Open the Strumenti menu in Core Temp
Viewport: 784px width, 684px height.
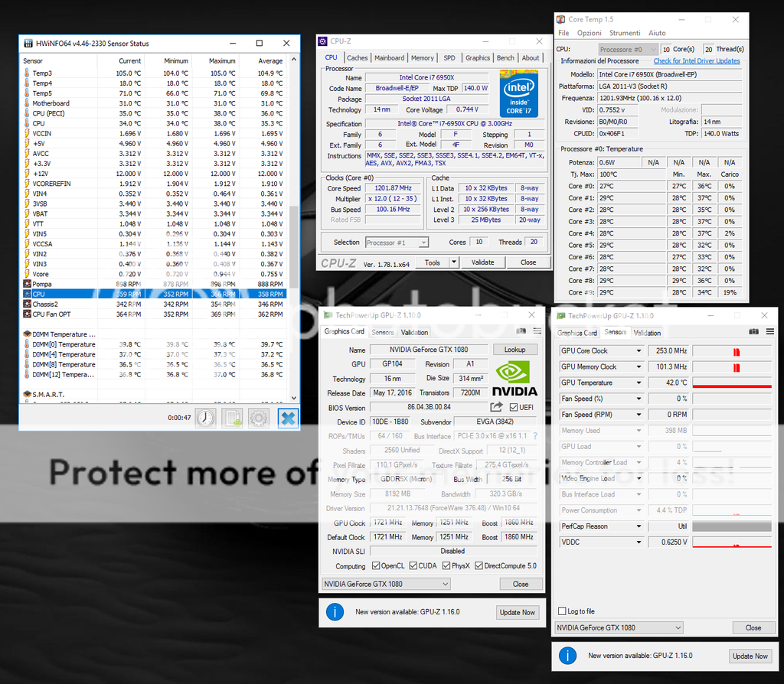[x=624, y=33]
